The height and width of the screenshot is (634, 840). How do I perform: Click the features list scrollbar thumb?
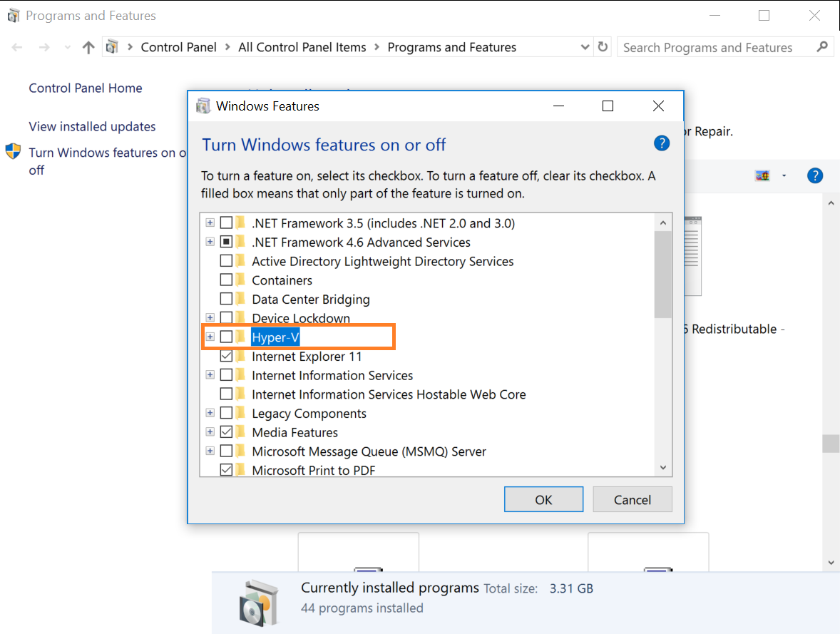coord(662,275)
